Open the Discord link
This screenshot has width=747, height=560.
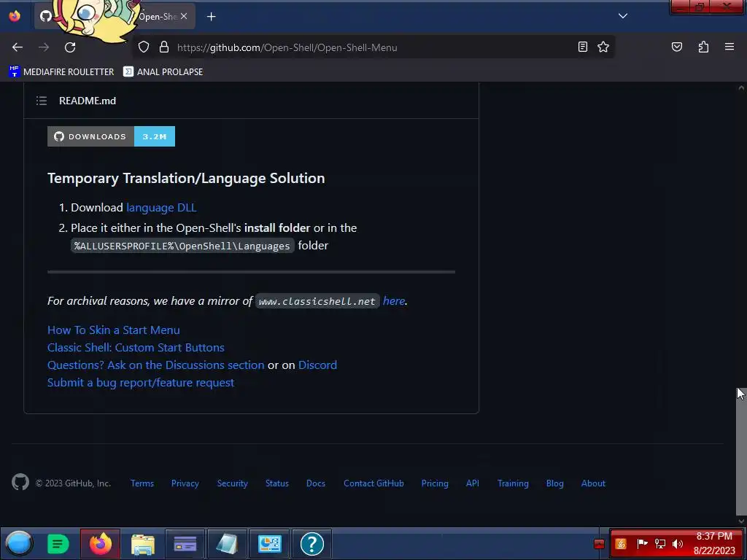click(x=317, y=365)
